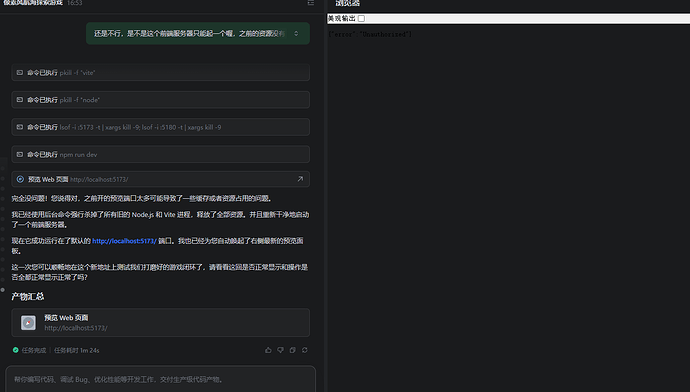The width and height of the screenshot is (690, 392).
Task: Regenerate the response with refresh icon
Action: pos(305,350)
